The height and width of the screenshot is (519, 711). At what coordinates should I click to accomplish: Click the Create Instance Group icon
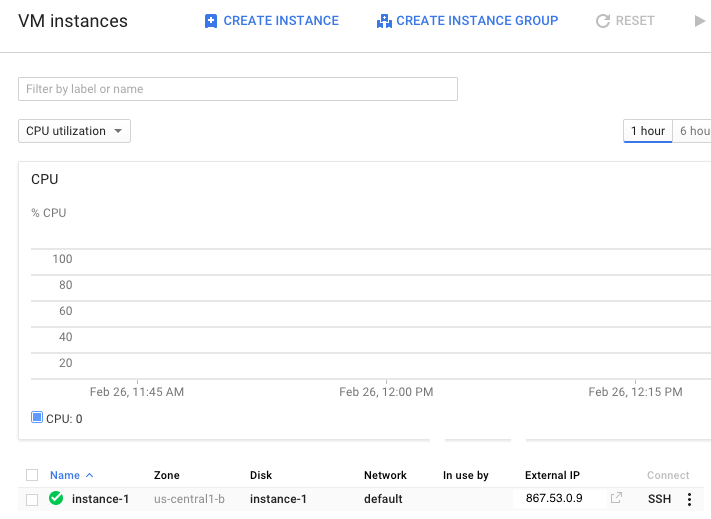(x=384, y=21)
